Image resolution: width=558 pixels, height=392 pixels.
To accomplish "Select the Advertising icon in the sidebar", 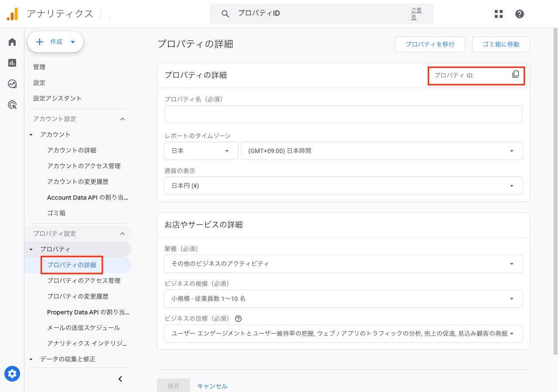I will coord(12,105).
